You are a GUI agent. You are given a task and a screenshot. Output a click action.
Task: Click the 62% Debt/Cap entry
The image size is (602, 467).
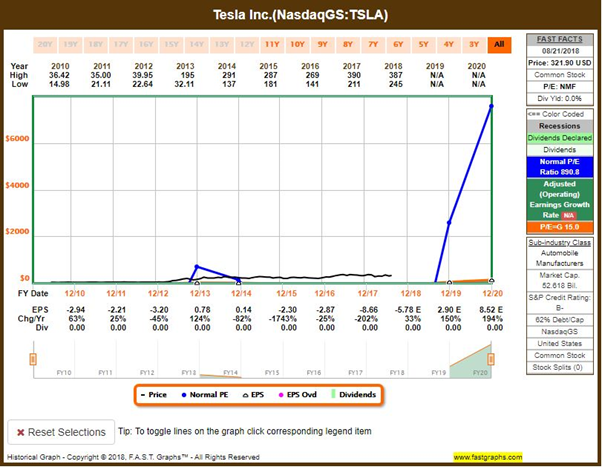[x=559, y=320]
